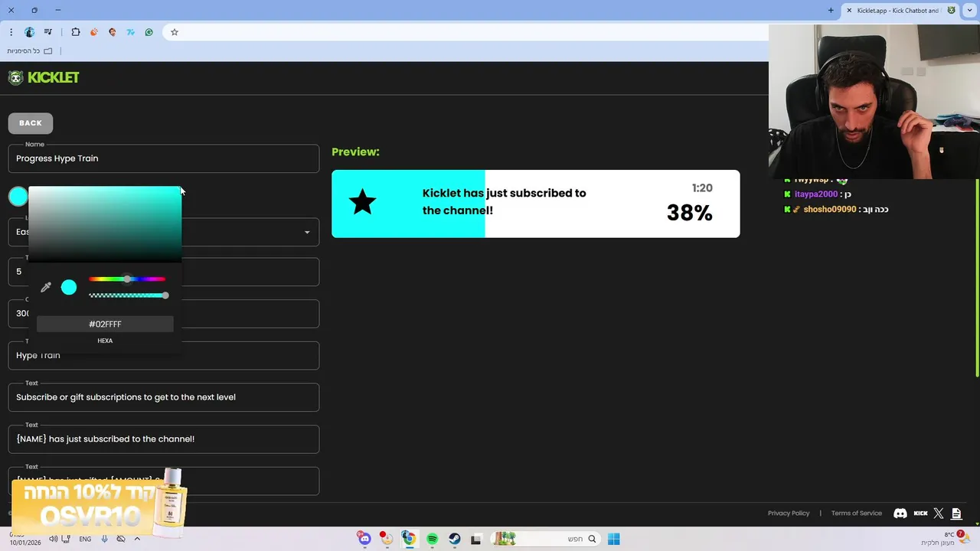Select the Kicklet.app browser tab

(x=900, y=11)
